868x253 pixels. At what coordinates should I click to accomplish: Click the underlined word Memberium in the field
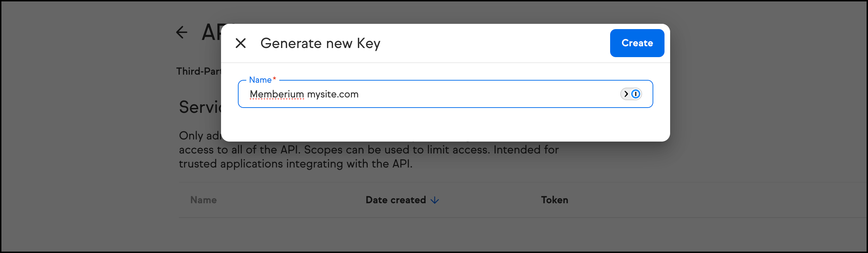tap(277, 94)
